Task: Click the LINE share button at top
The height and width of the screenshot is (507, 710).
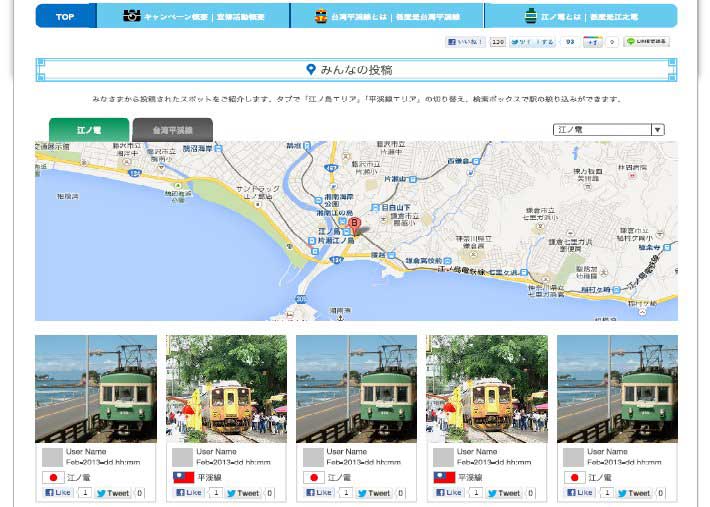Action: [x=646, y=42]
